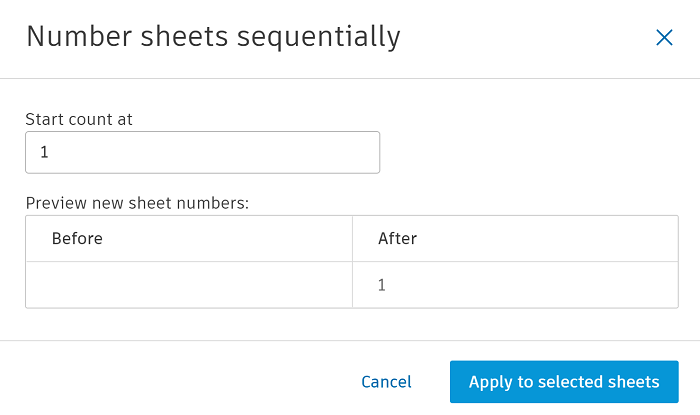
Task: Click the After preview cell showing 1
Action: [x=515, y=285]
